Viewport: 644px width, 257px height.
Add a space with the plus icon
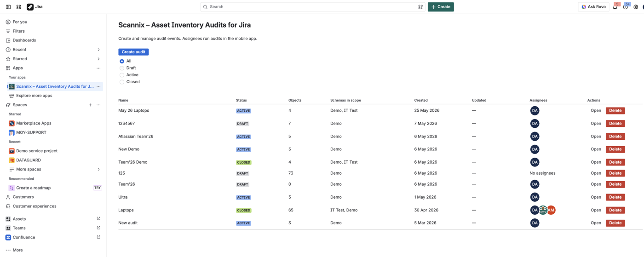(90, 105)
